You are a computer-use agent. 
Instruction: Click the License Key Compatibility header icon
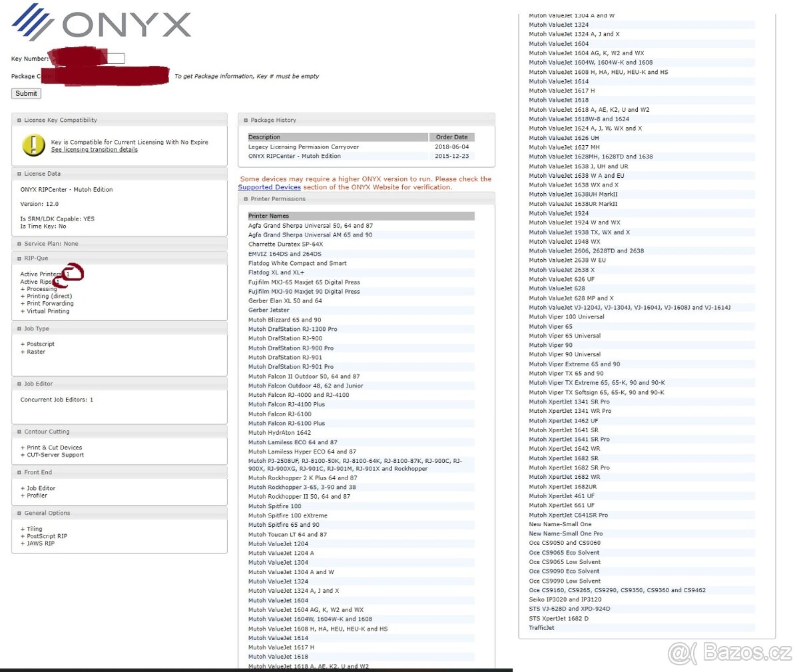tap(19, 121)
